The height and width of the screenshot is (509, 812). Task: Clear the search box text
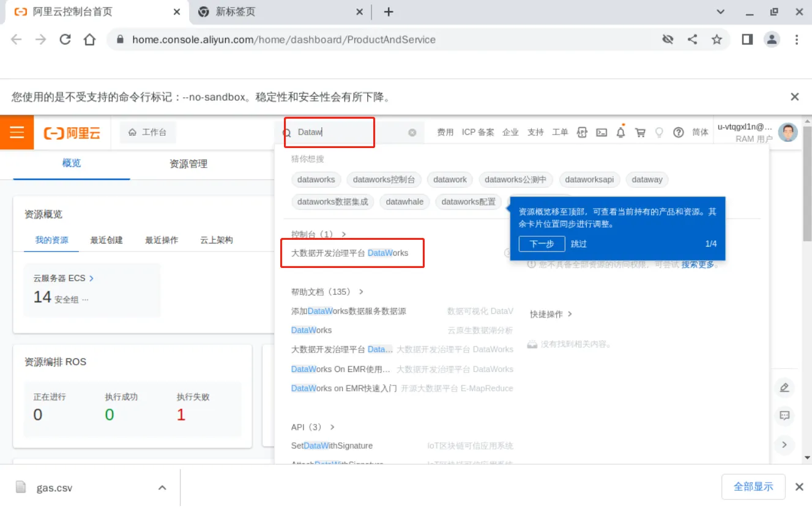point(412,132)
